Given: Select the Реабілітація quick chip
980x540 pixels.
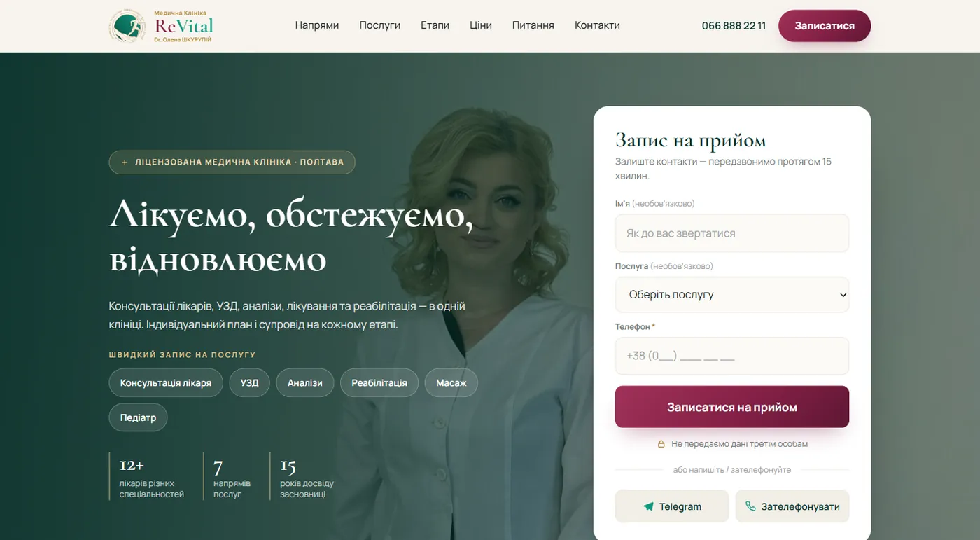Looking at the screenshot, I should [x=379, y=383].
